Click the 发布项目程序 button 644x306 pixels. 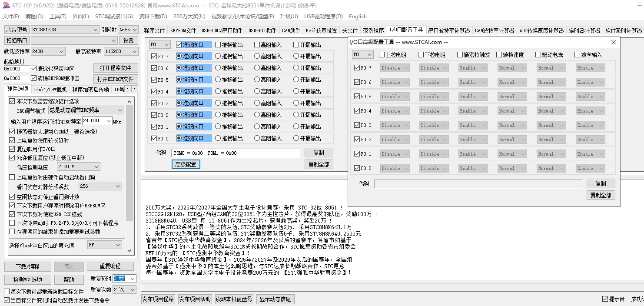[158, 299]
